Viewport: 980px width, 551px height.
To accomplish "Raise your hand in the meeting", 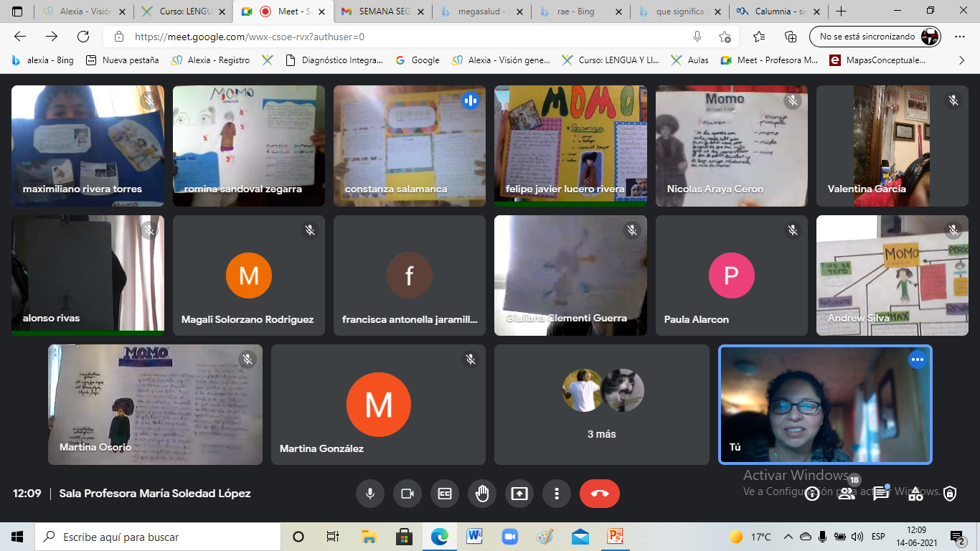I will click(x=482, y=494).
